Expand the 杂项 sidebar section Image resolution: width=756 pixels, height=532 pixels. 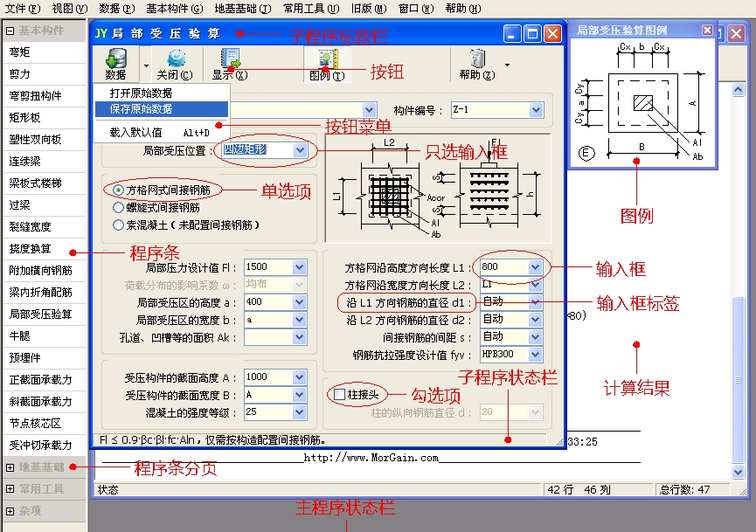point(10,511)
